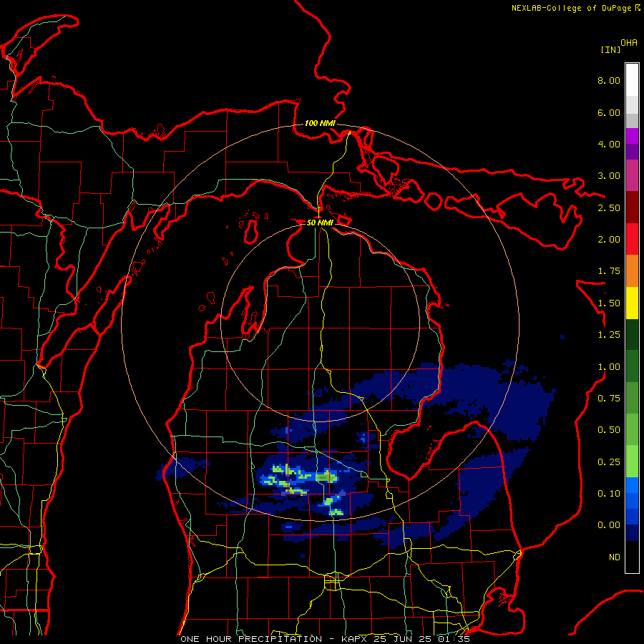Click the bright magenta legend swatch
This screenshot has height=644, width=644.
(632, 136)
